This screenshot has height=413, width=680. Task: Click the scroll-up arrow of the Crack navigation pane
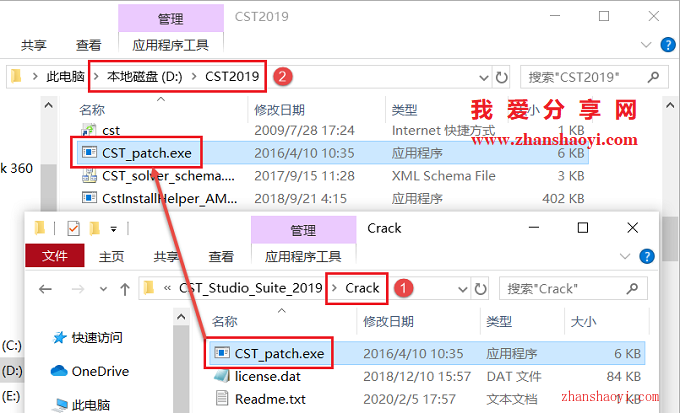click(x=181, y=317)
